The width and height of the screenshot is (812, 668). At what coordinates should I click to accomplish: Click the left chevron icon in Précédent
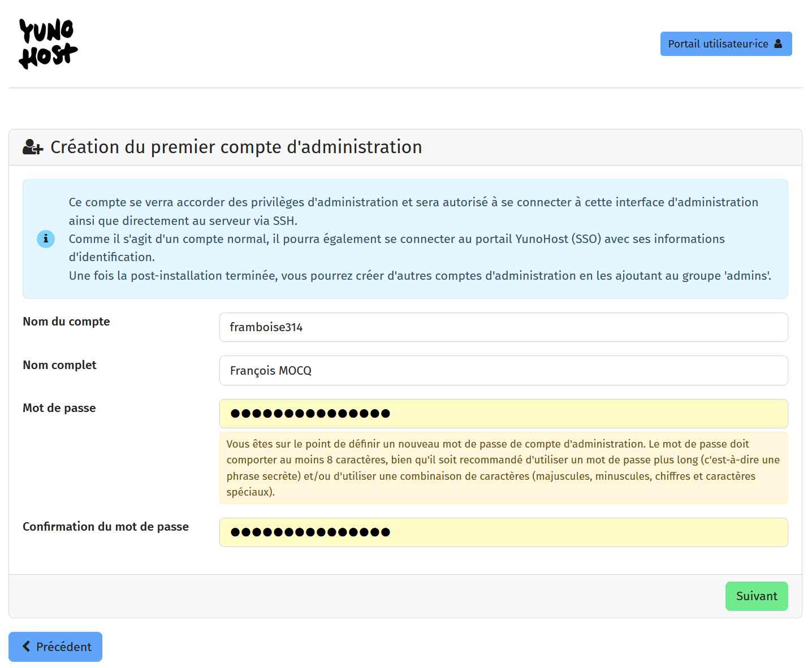point(26,646)
